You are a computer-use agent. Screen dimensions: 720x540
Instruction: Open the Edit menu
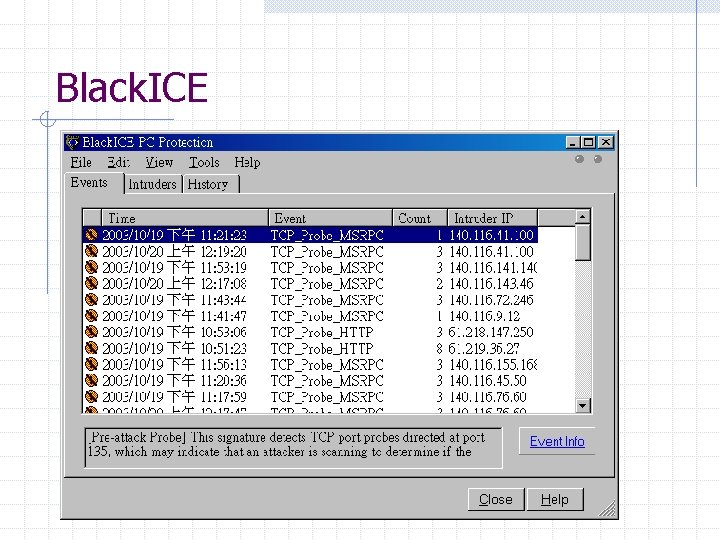pos(118,163)
